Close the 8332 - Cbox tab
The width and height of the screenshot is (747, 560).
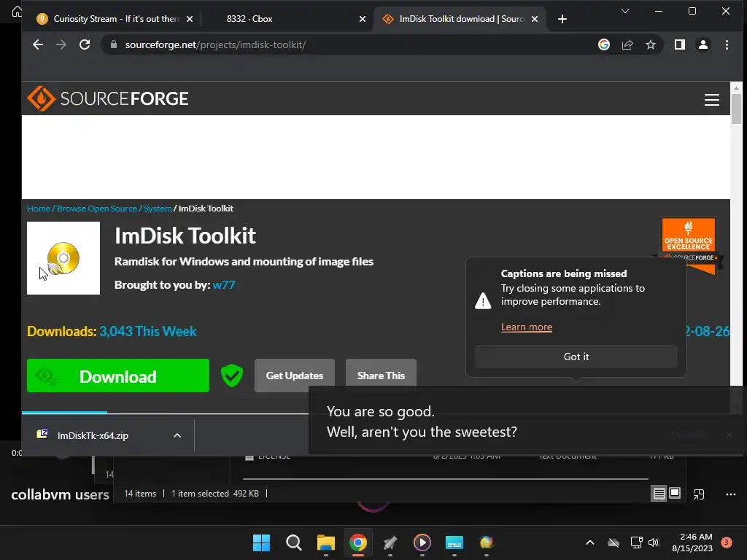tap(363, 19)
